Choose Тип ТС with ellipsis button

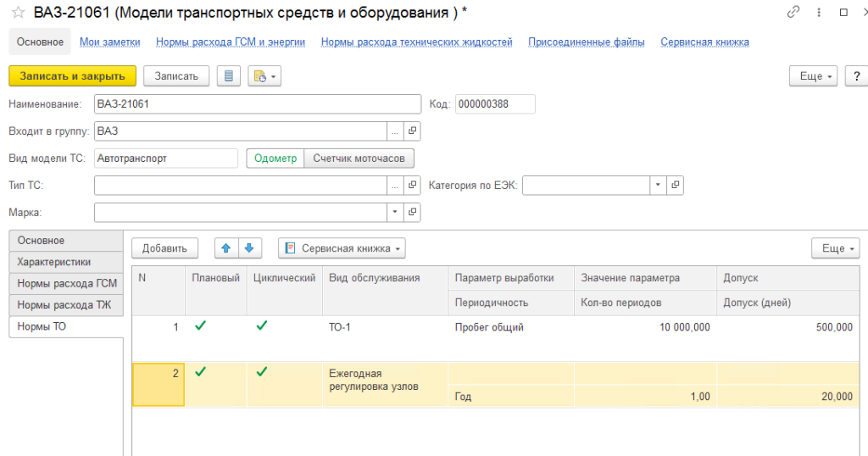point(395,186)
